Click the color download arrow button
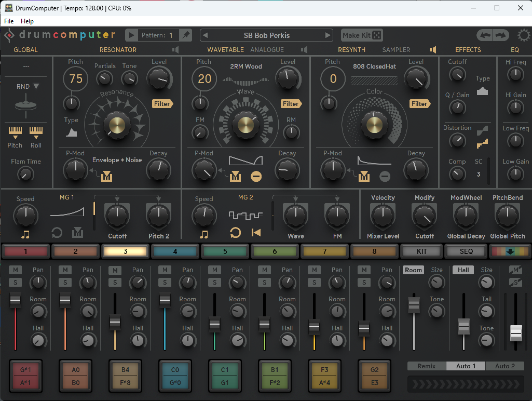532x401 pixels. (510, 251)
